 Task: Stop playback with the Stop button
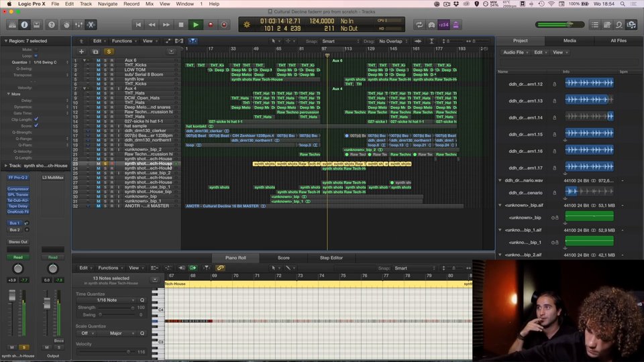tap(180, 25)
